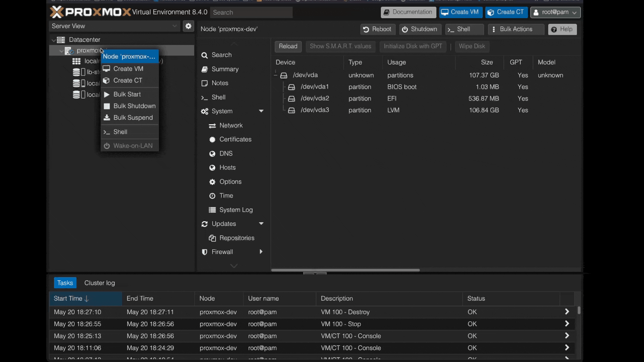The image size is (644, 362).
Task: Open Bulk Actions button
Action: tap(516, 29)
